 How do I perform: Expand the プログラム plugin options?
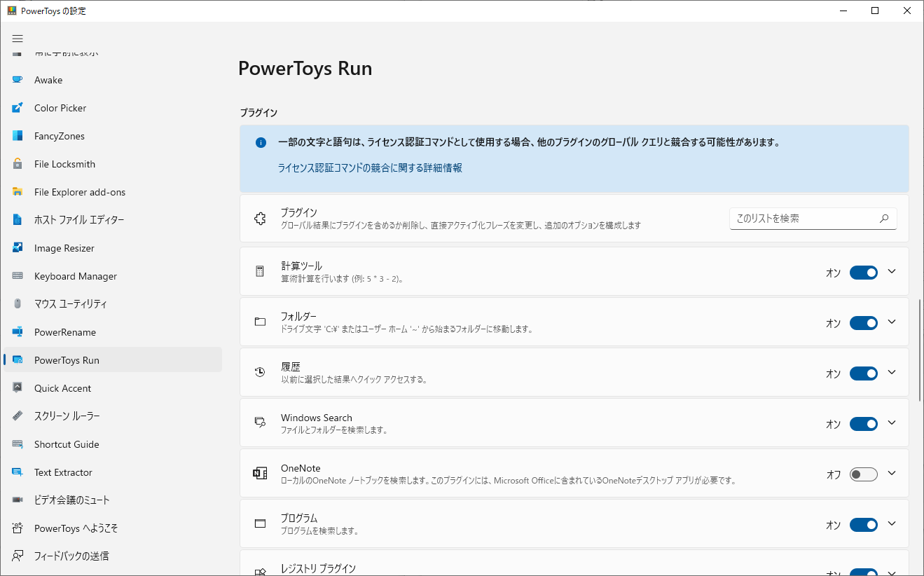coord(892,523)
